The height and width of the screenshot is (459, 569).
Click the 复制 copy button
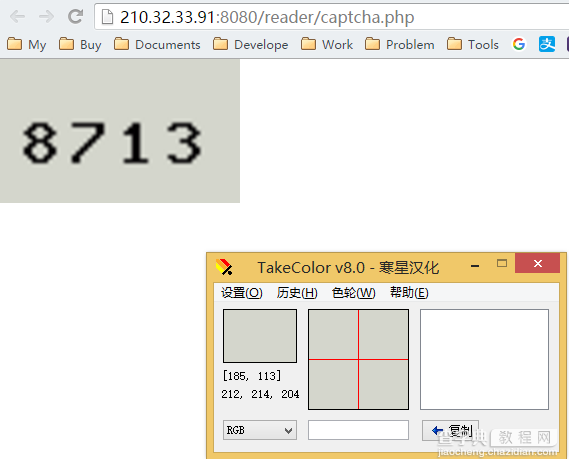pos(450,430)
